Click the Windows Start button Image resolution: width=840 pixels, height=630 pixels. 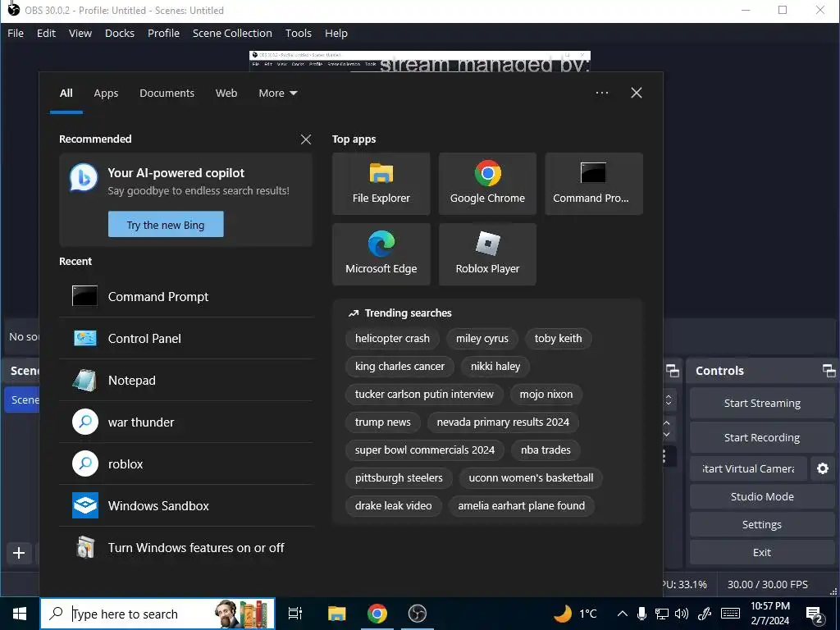[x=20, y=614]
